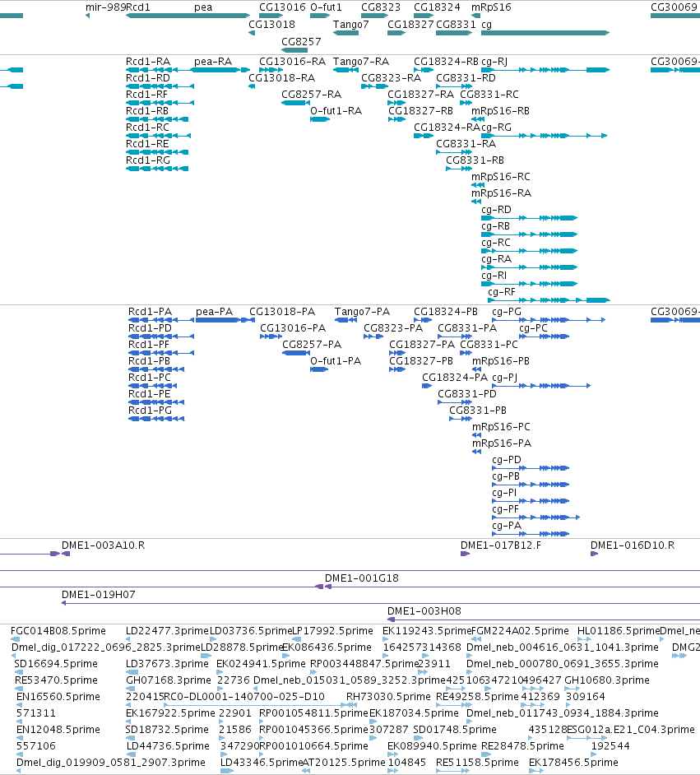
Task: Click EST label GH10680.3prime
Action: click(606, 680)
